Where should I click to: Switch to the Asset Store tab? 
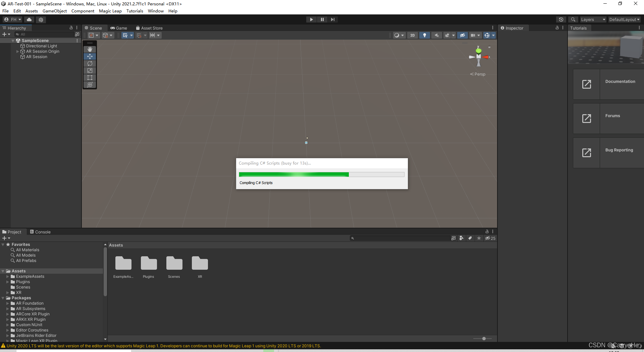click(x=149, y=28)
